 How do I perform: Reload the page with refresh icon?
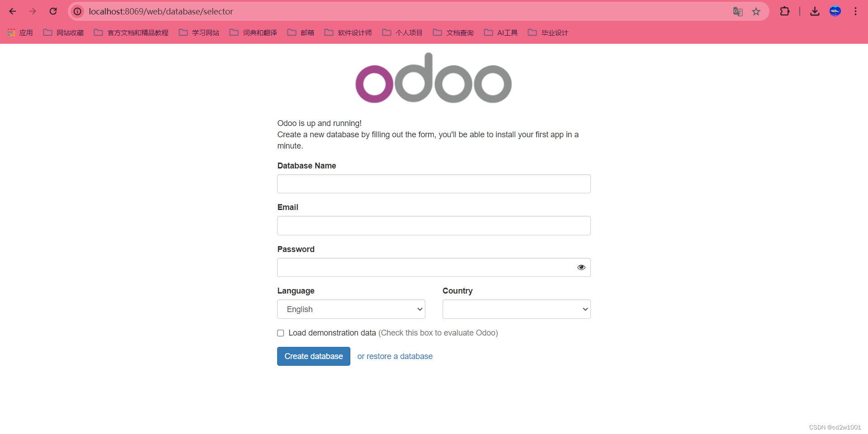pos(53,11)
